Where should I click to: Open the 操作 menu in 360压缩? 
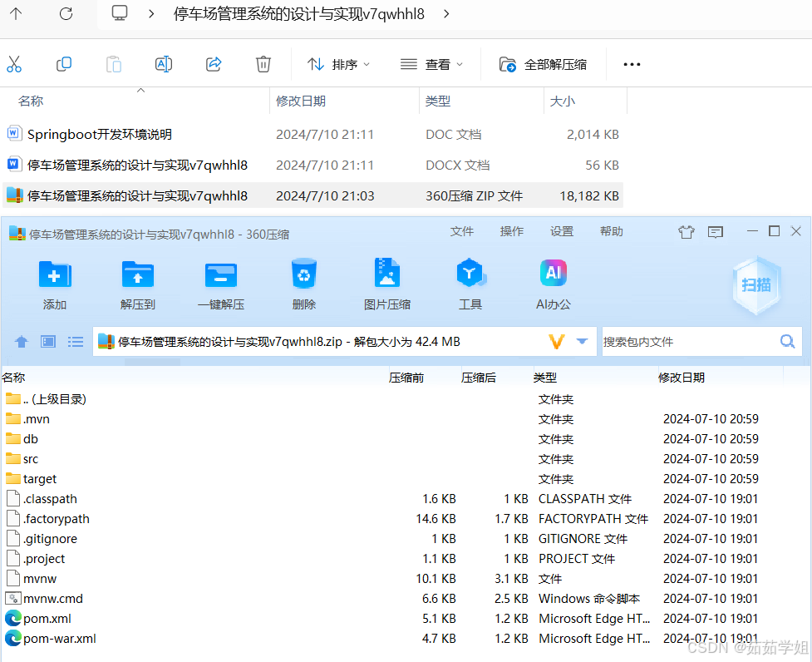pos(512,231)
